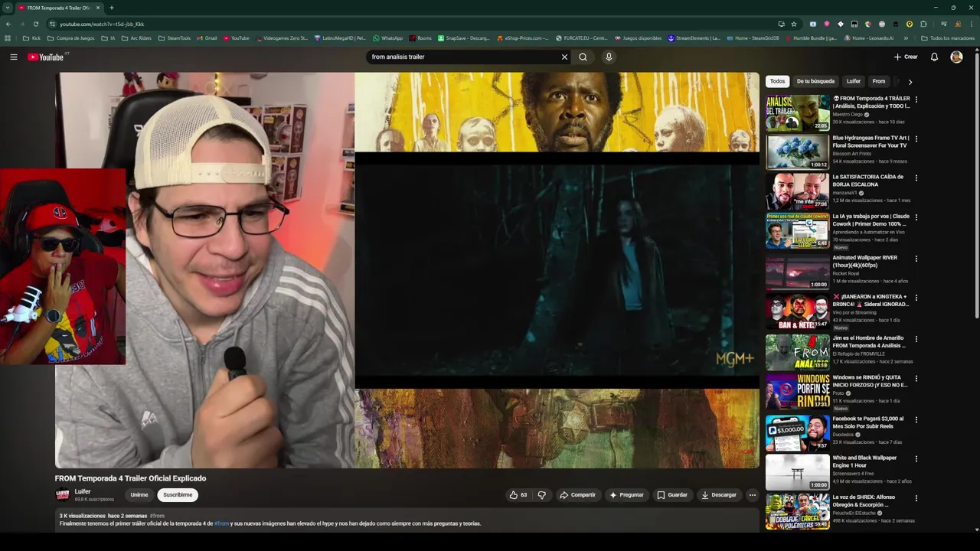
Task: Open options for Claude Cowork video
Action: (916, 217)
